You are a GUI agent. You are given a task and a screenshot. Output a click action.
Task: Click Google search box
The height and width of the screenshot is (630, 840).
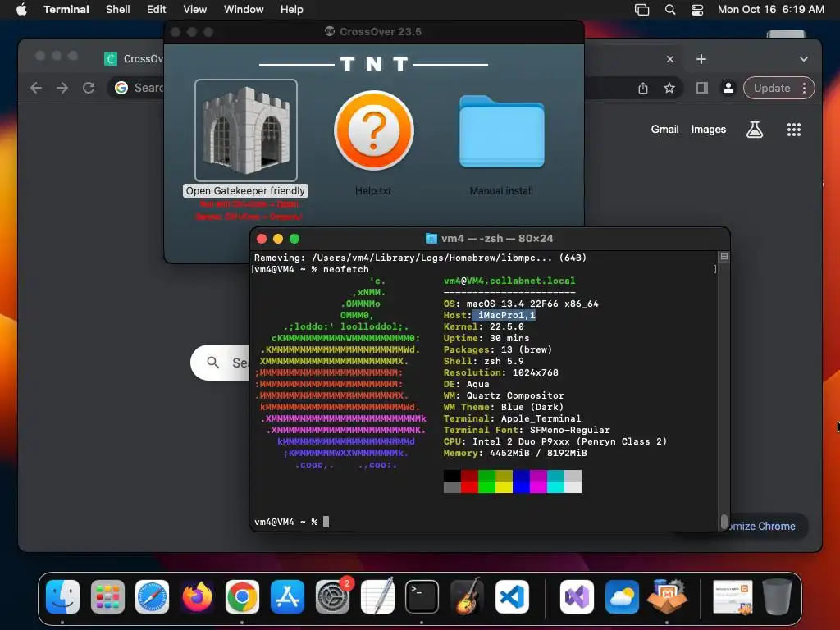click(x=220, y=363)
